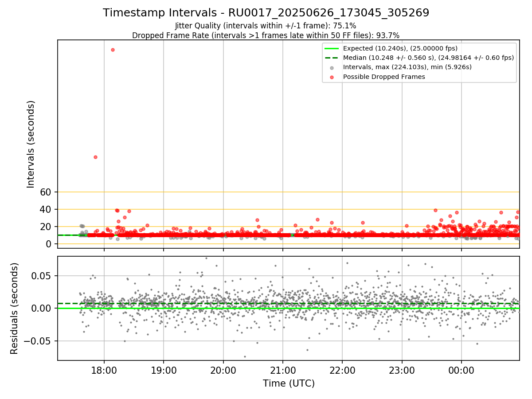
Task: Click the x-axis tick label '22:00'
Action: click(x=342, y=370)
